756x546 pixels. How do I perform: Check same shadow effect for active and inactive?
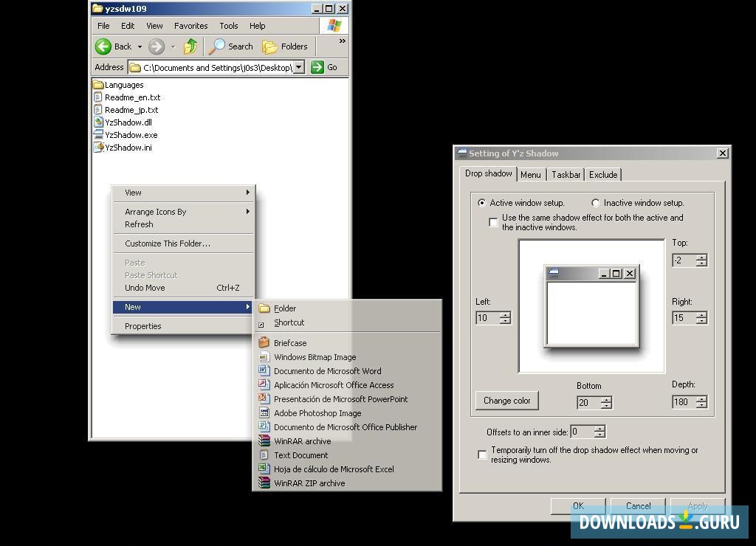click(493, 221)
